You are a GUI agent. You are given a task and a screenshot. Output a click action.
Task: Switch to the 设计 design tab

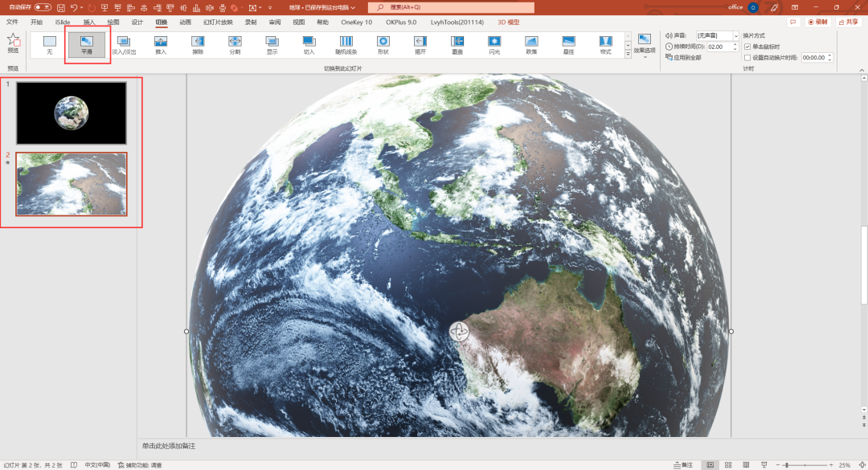[x=137, y=22]
